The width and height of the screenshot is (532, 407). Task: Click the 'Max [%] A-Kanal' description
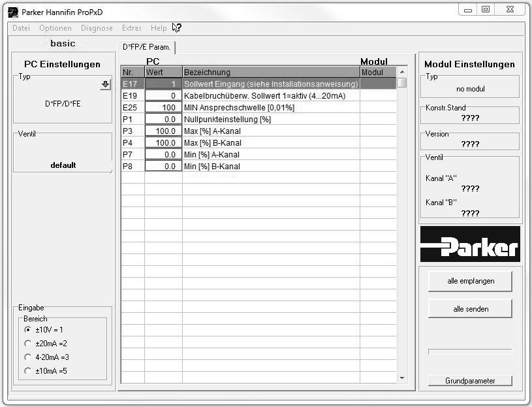pyautogui.click(x=212, y=131)
